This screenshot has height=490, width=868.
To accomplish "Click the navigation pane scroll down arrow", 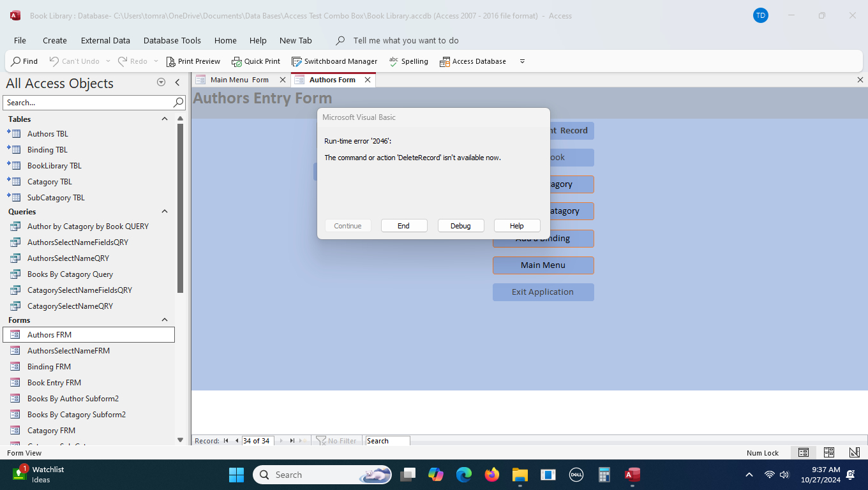I will pyautogui.click(x=180, y=440).
